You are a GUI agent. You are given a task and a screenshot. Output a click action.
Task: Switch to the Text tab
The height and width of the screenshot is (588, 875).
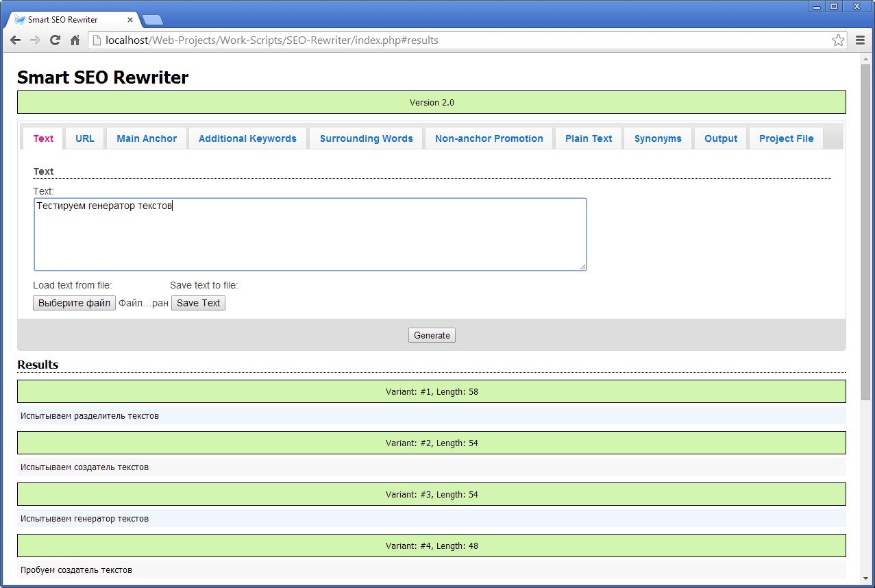43,138
